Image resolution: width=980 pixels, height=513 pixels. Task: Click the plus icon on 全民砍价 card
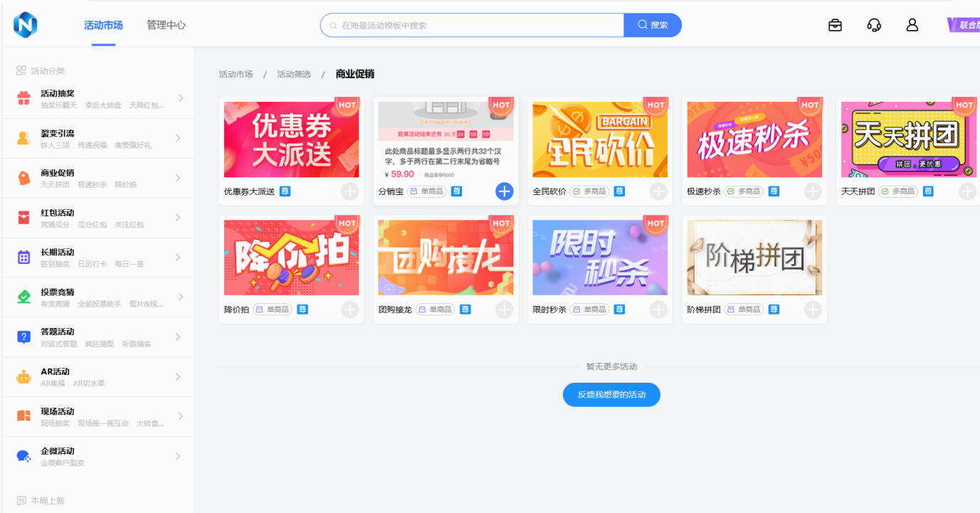coord(658,191)
